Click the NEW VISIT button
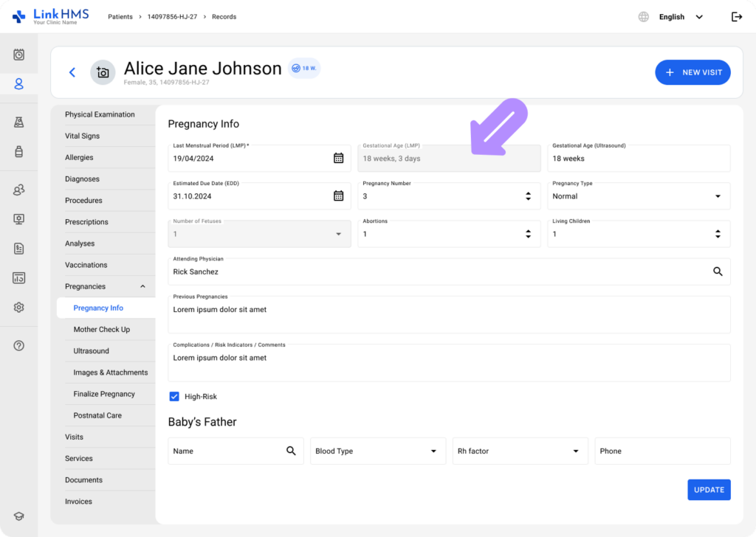 pyautogui.click(x=693, y=72)
